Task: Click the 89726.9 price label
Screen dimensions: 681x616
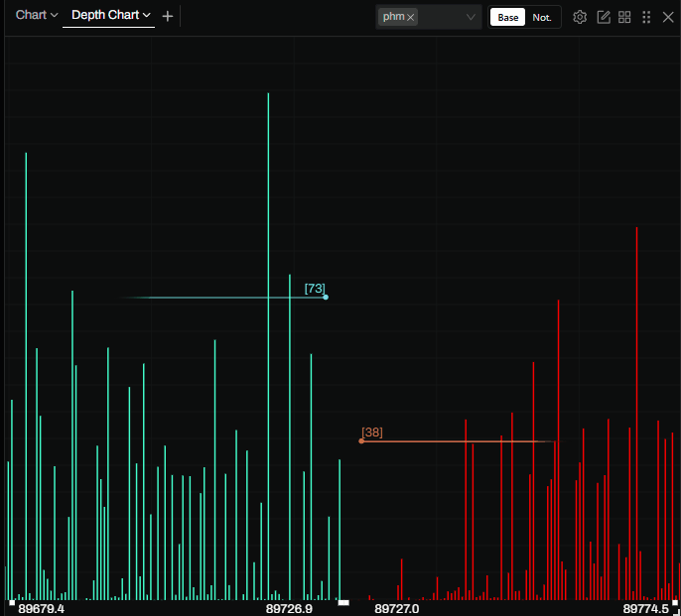Action: [x=289, y=609]
